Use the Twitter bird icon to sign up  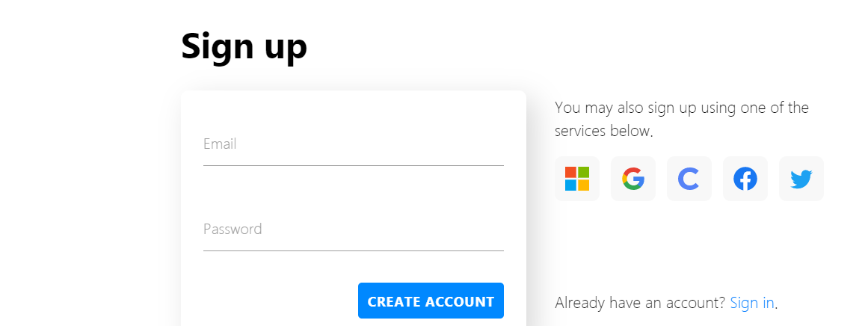coord(801,179)
